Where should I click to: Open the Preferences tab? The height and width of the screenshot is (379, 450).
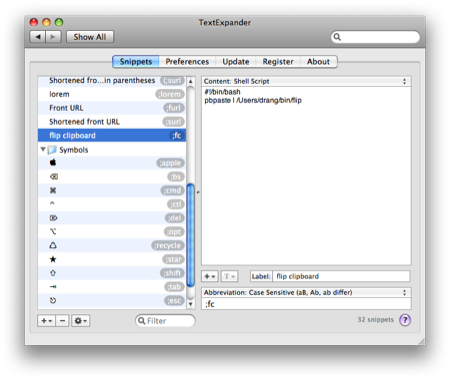[187, 62]
